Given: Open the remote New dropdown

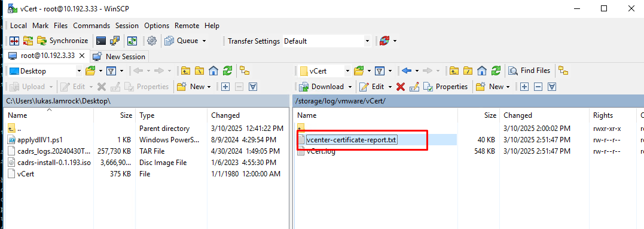Looking at the screenshot, I should (493, 87).
